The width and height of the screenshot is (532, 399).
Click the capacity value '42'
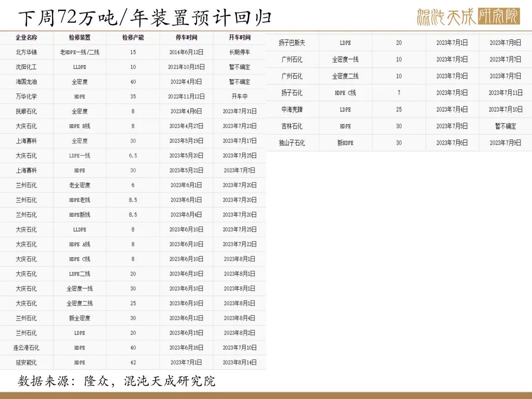[133, 363]
